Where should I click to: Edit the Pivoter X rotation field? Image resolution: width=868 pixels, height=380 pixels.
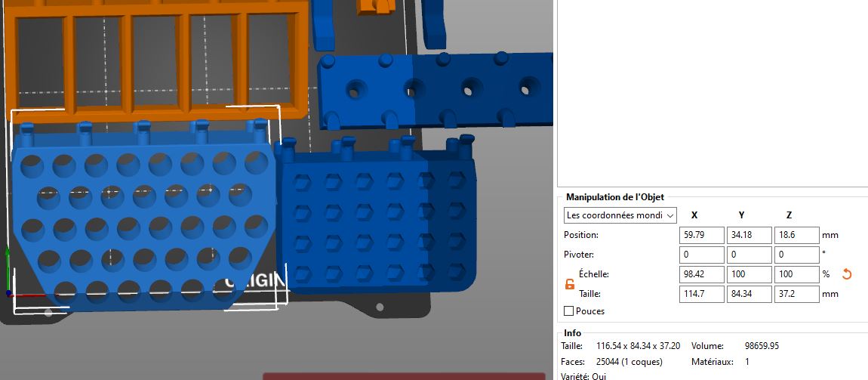(701, 255)
